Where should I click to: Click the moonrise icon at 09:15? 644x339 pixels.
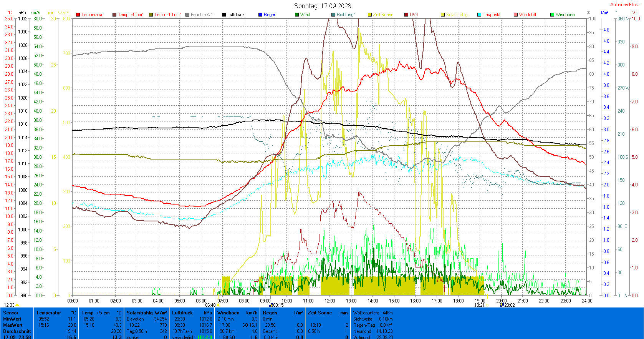[x=271, y=305]
